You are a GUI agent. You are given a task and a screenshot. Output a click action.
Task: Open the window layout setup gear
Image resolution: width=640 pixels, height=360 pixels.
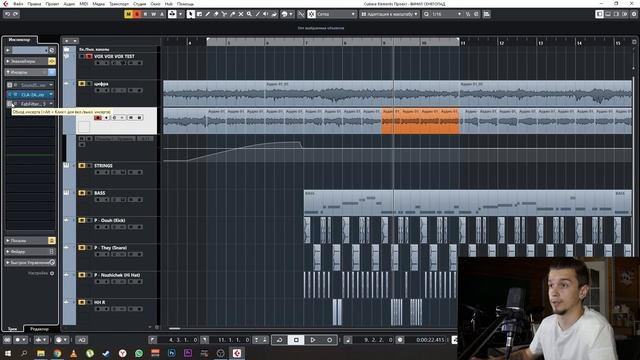[634, 14]
